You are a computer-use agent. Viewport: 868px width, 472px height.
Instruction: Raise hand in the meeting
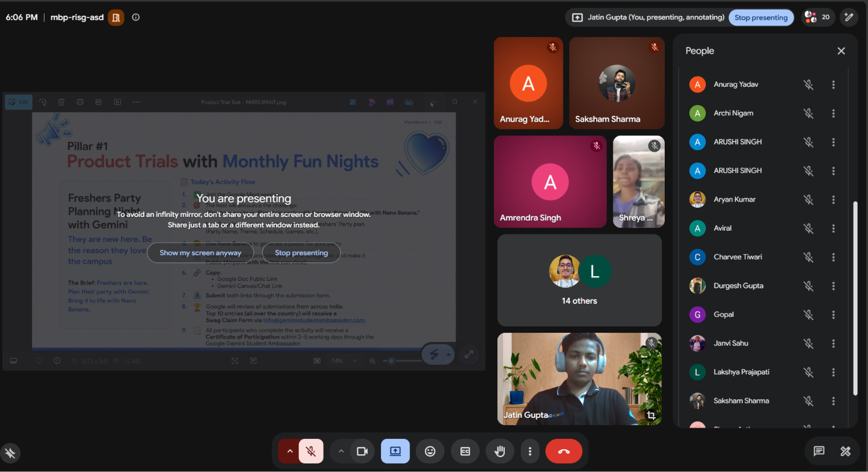click(500, 451)
